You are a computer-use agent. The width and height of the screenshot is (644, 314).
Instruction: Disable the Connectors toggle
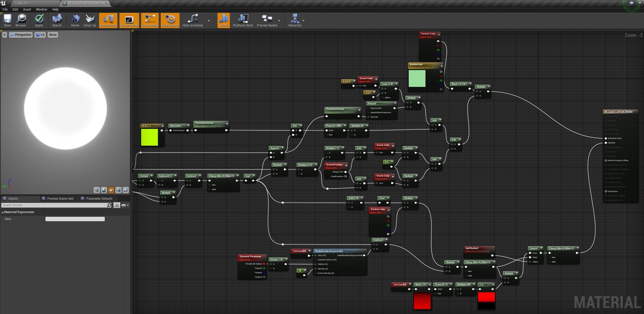click(108, 20)
